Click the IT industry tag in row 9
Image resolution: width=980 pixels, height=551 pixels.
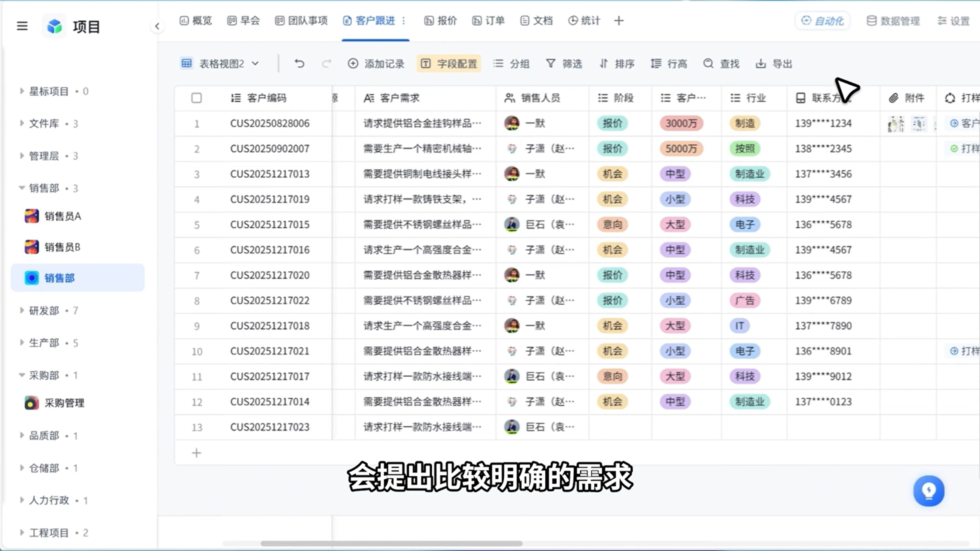click(x=739, y=326)
